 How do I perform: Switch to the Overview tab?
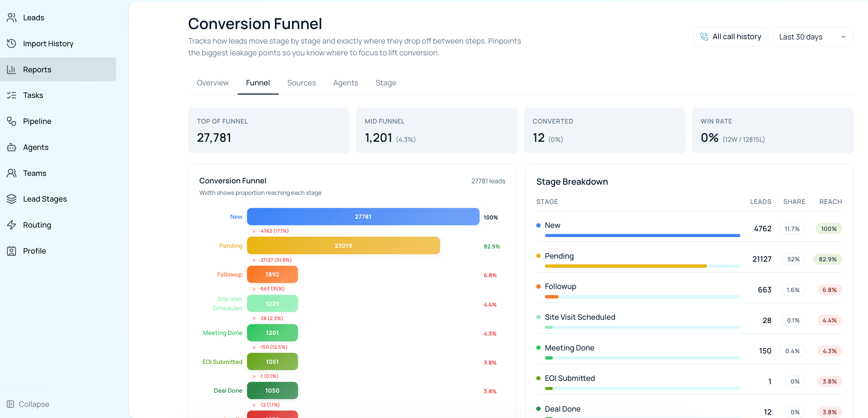pos(213,83)
